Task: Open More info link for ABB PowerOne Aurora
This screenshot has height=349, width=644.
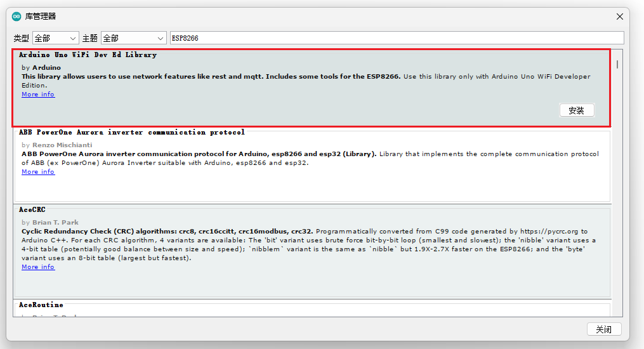Action: [x=38, y=171]
